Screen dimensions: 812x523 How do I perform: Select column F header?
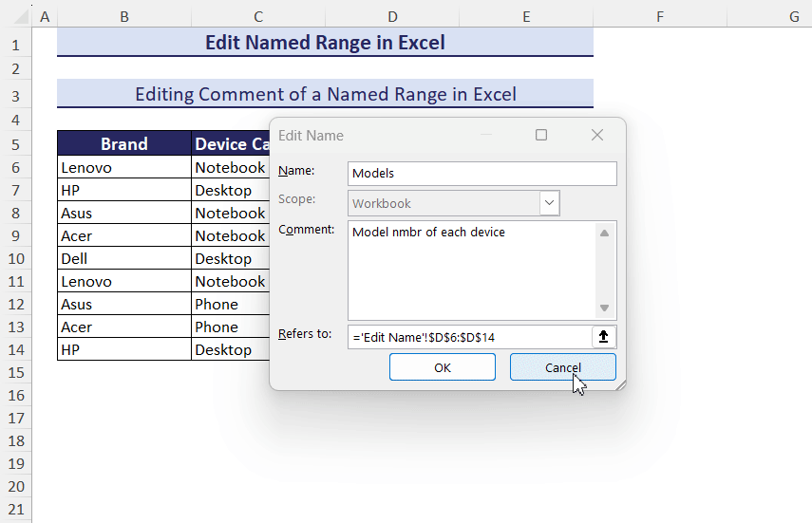click(660, 16)
